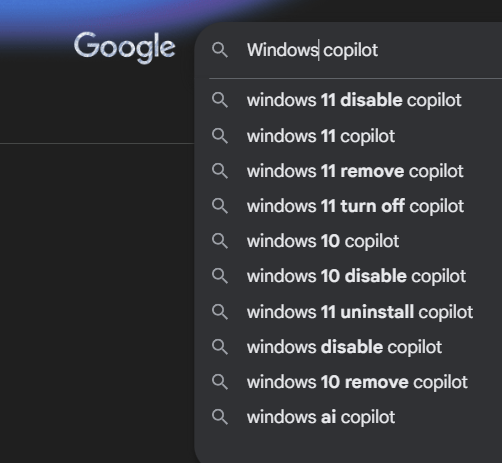The height and width of the screenshot is (463, 502).
Task: Choose suggestion windows 10 remove copilot
Action: 348,382
